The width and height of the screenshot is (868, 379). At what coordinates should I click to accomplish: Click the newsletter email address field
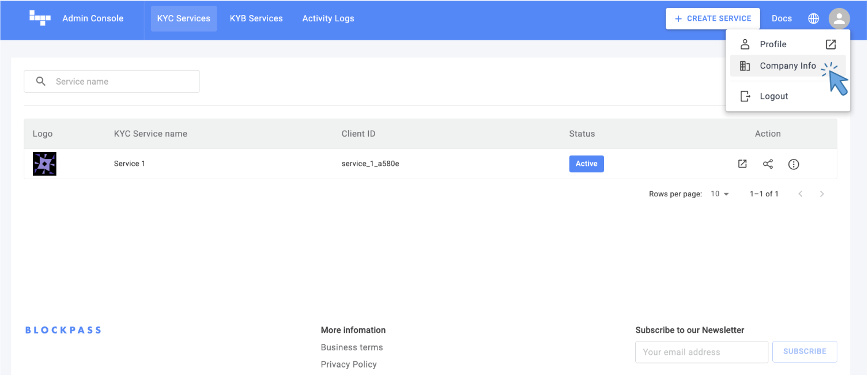701,352
